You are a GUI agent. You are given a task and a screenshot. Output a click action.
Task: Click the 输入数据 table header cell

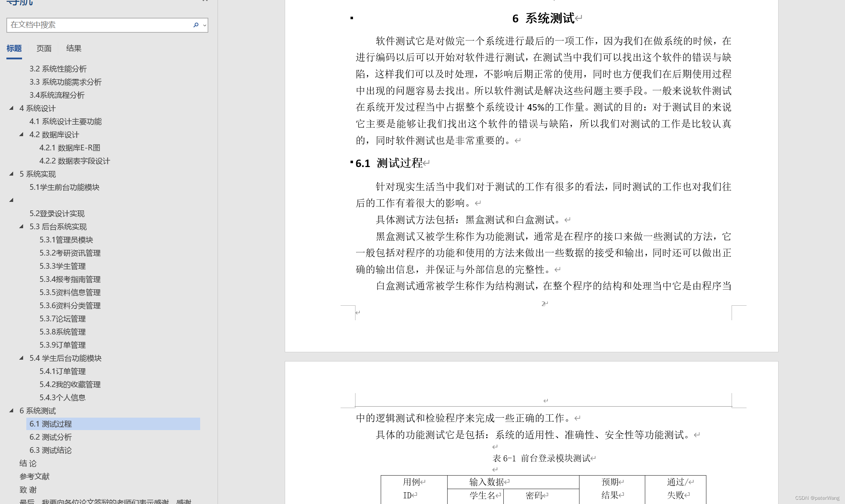point(513,482)
